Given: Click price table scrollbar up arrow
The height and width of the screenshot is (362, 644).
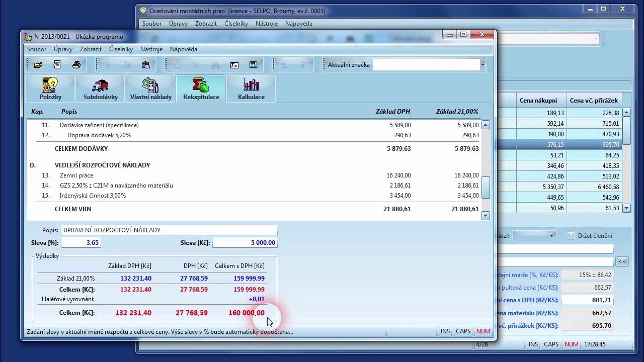Looking at the screenshot, I should [x=626, y=113].
